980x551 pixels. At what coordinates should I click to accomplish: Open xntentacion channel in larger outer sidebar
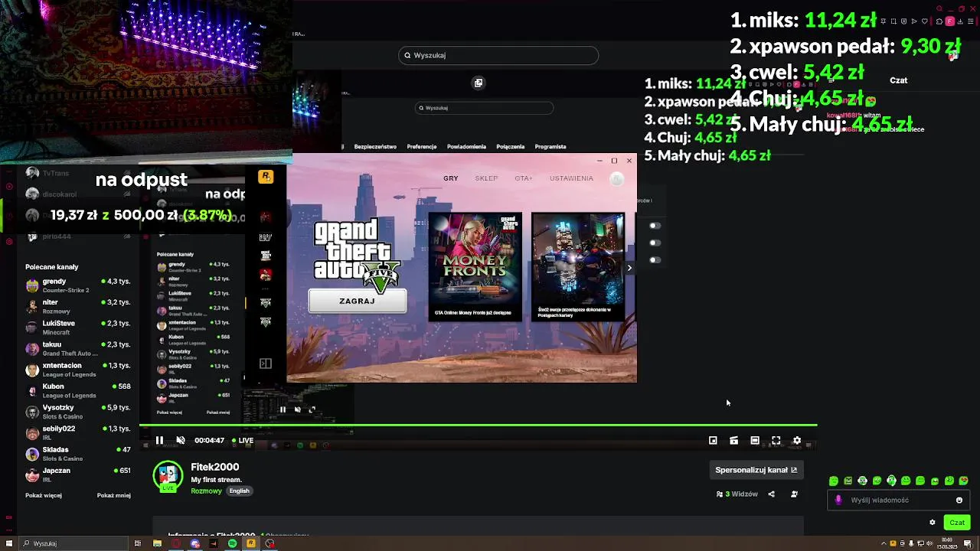[78, 370]
